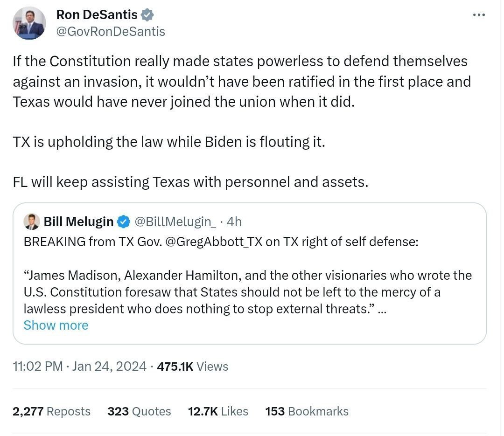The width and height of the screenshot is (504, 436).
Task: Open the 323 Quotes list
Action: pos(139,411)
